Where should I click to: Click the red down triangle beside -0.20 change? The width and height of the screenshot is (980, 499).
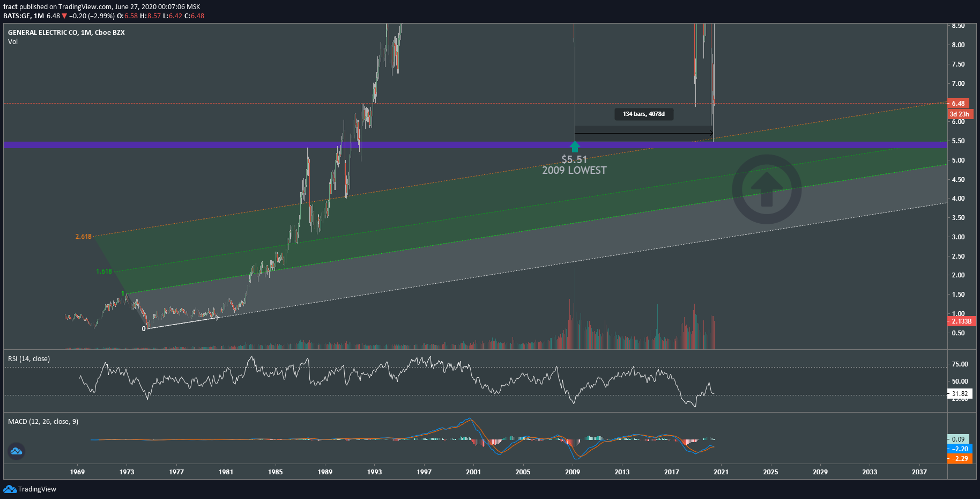pyautogui.click(x=64, y=16)
